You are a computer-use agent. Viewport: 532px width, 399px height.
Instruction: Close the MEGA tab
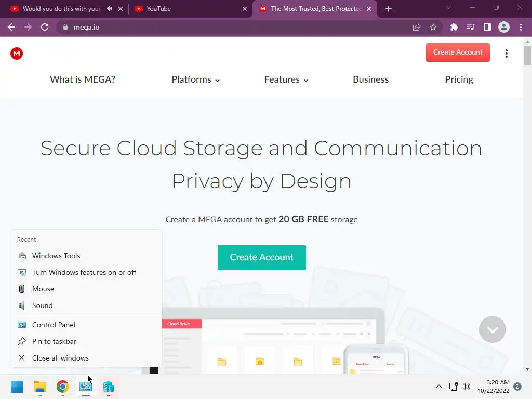[369, 9]
